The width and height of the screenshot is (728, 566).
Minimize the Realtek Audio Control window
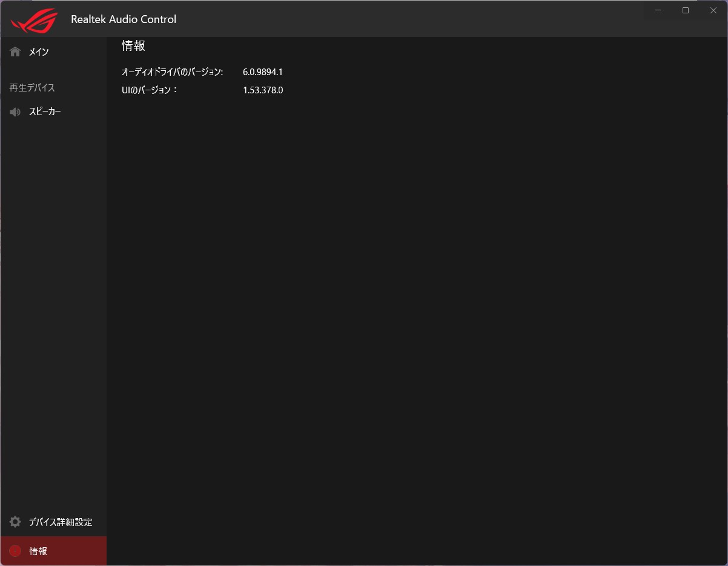coord(658,10)
